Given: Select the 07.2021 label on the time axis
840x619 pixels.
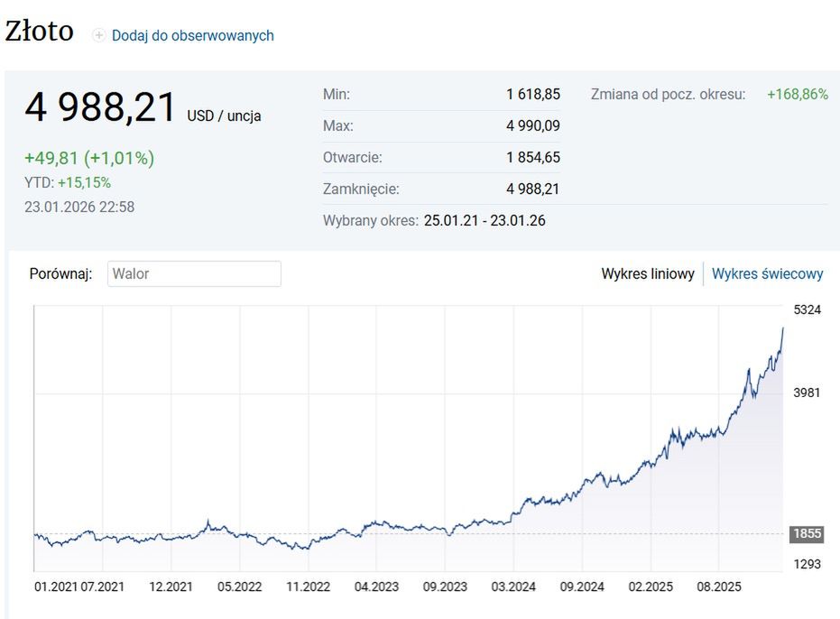Looking at the screenshot, I should pos(102,587).
